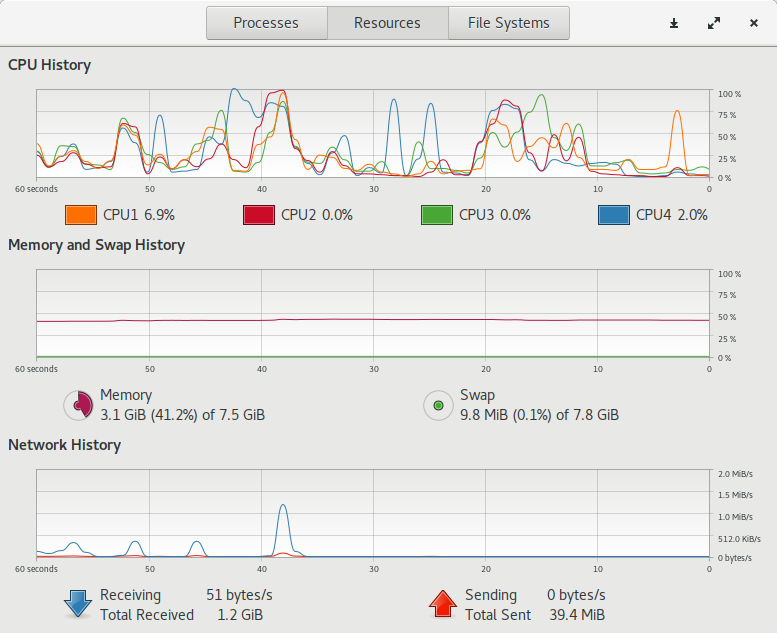Click the Memory usage 3.1 GiB label

(x=182, y=415)
